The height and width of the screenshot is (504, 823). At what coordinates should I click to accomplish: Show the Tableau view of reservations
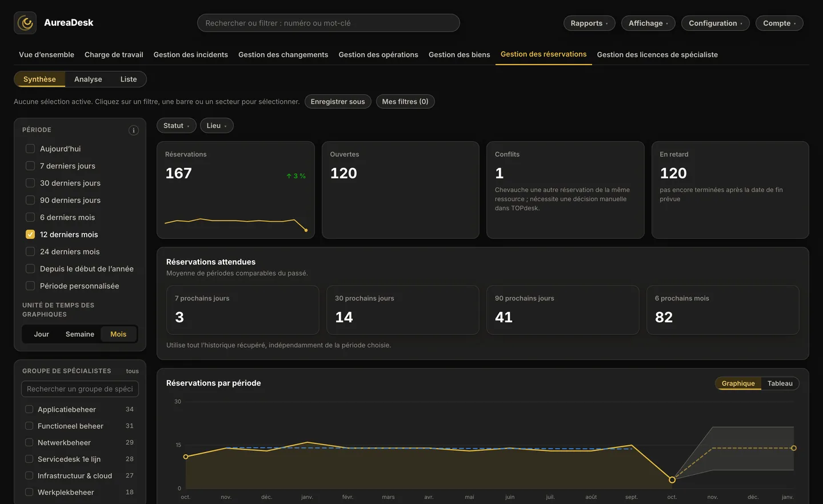coord(780,383)
